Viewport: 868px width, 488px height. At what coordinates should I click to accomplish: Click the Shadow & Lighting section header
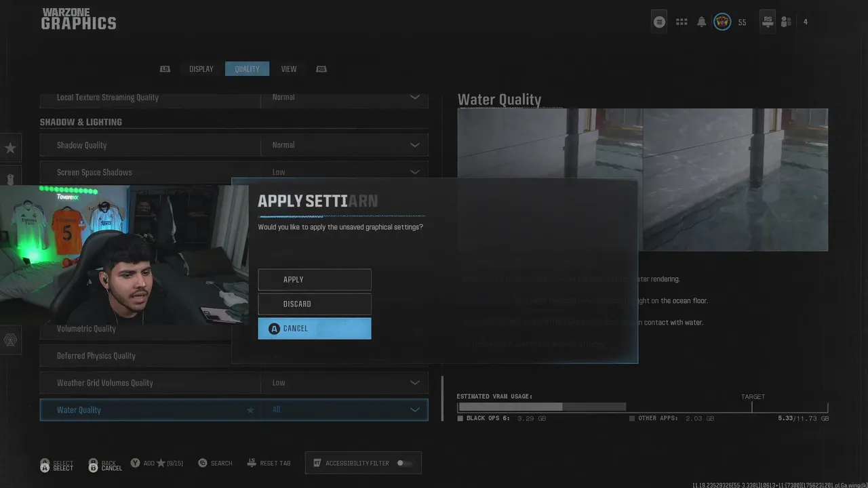(x=81, y=122)
